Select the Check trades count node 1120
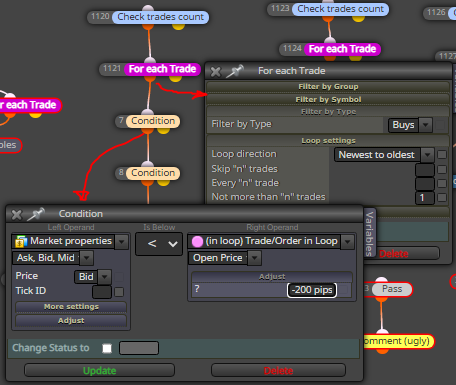This screenshot has height=385, width=456. tap(161, 17)
